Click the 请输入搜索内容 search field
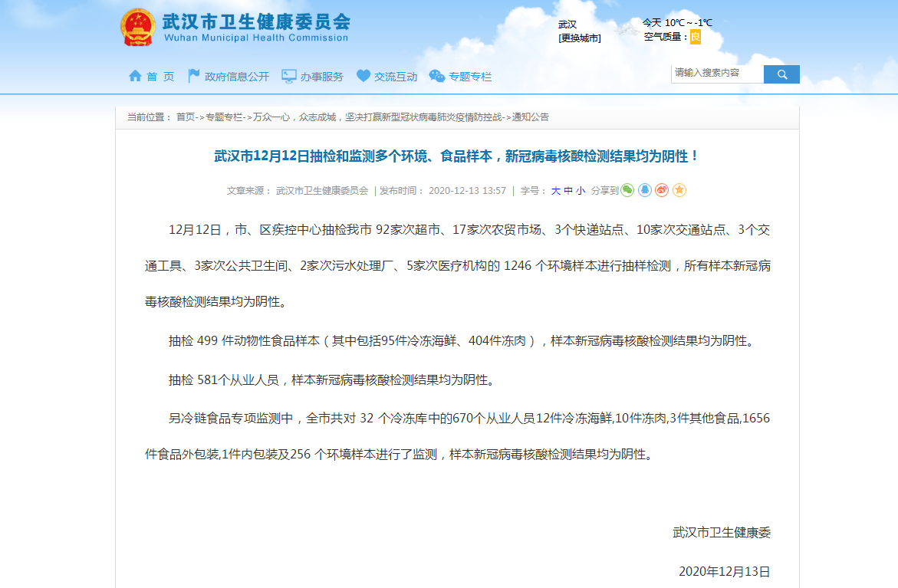This screenshot has height=588, width=898. 717,74
